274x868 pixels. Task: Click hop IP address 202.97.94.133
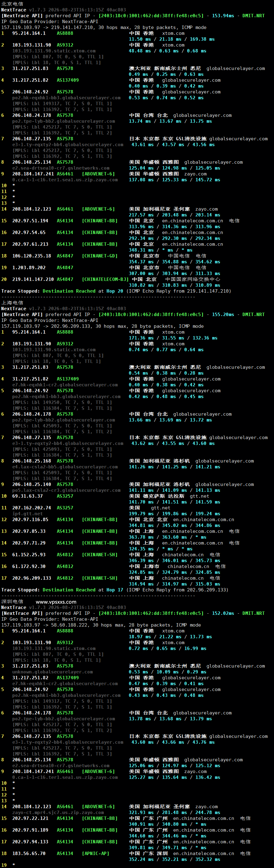(30, 842)
